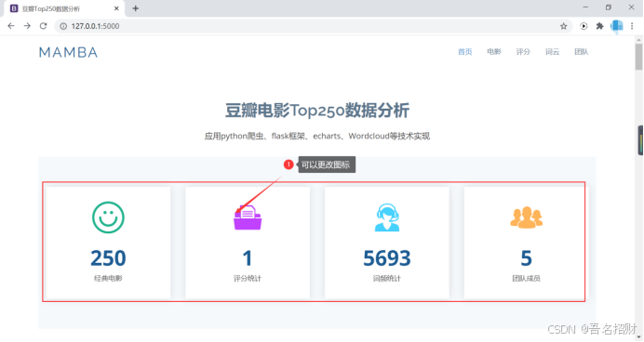Click the orange group of people icon
The image size is (644, 342).
pos(526,217)
